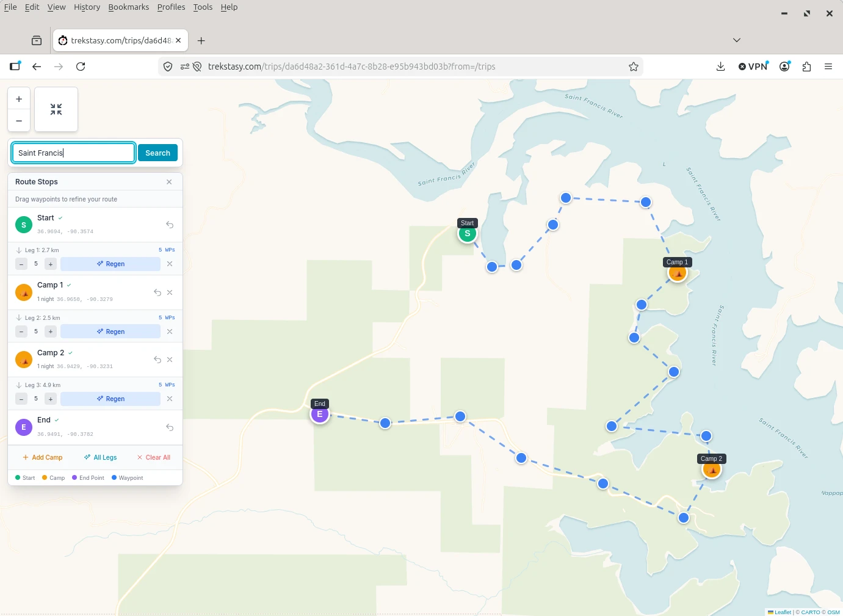Click the purple End icon in list
The height and width of the screenshot is (616, 843).
coord(24,427)
